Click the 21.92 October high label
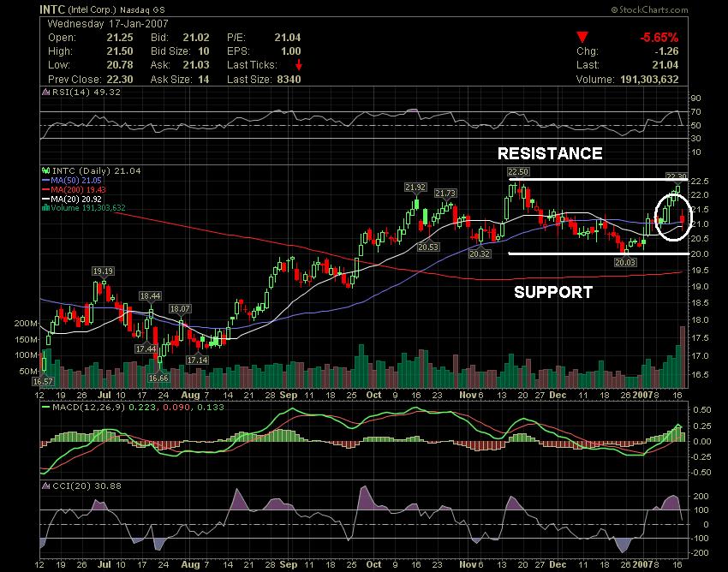Viewport: 728px width, 572px height. (x=415, y=188)
